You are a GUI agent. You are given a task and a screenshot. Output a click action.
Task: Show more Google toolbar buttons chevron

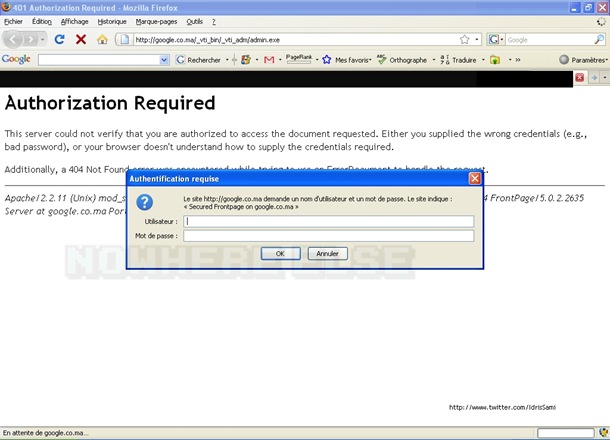tap(518, 60)
